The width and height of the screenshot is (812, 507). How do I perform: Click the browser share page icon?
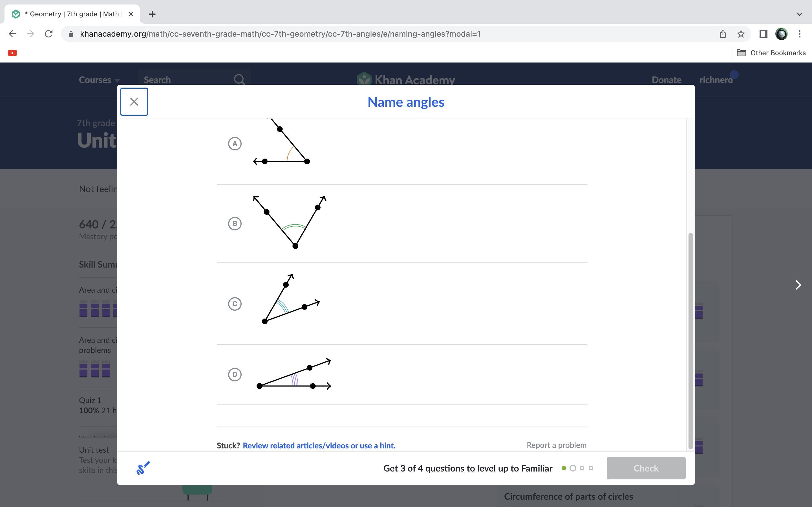[723, 34]
